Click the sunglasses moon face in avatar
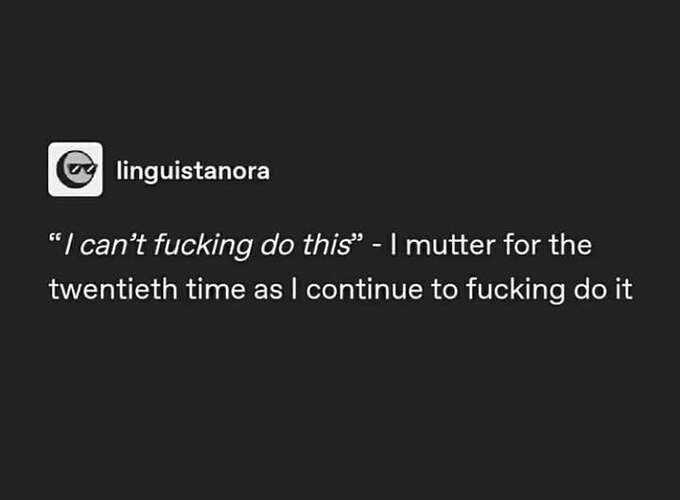The image size is (680, 500). [76, 169]
